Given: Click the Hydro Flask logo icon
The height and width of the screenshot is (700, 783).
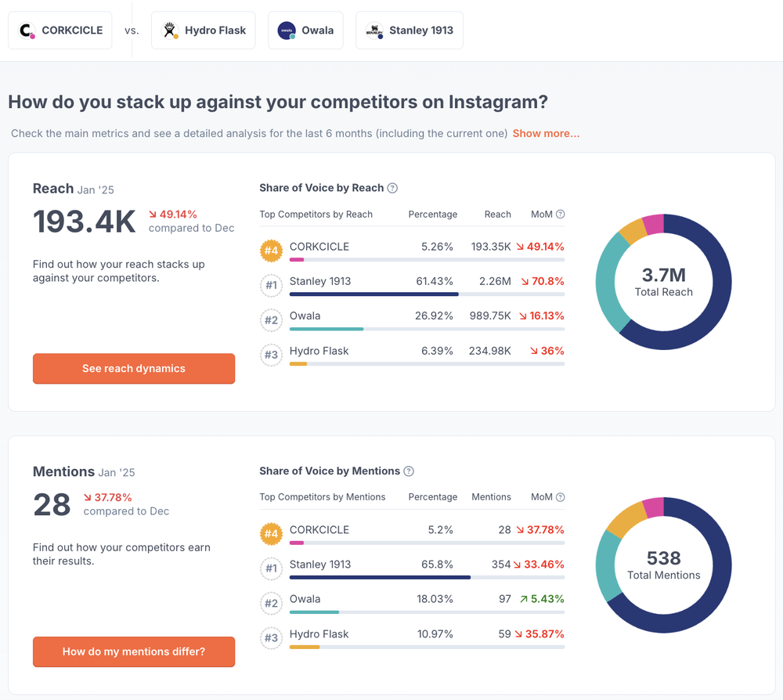Looking at the screenshot, I should coord(170,31).
